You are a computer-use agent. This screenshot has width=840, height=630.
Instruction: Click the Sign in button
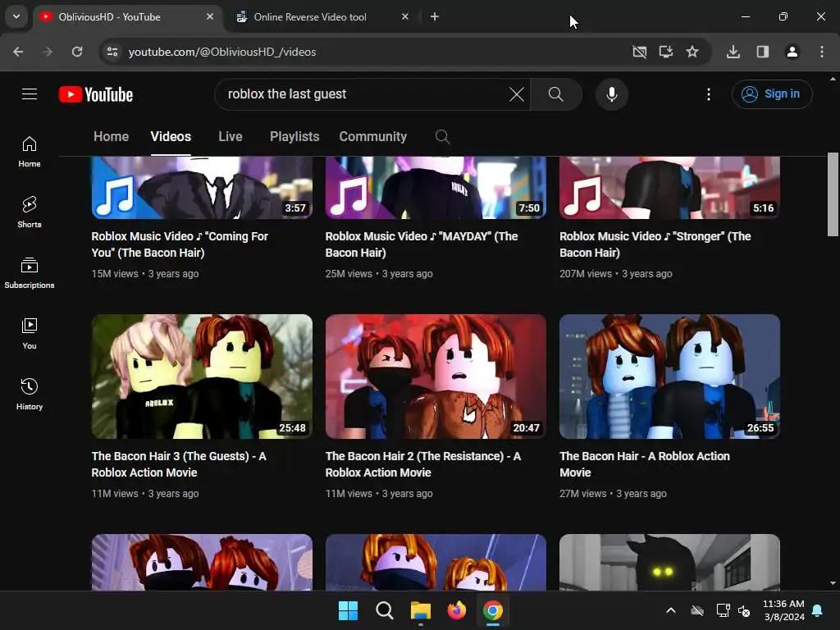(772, 94)
